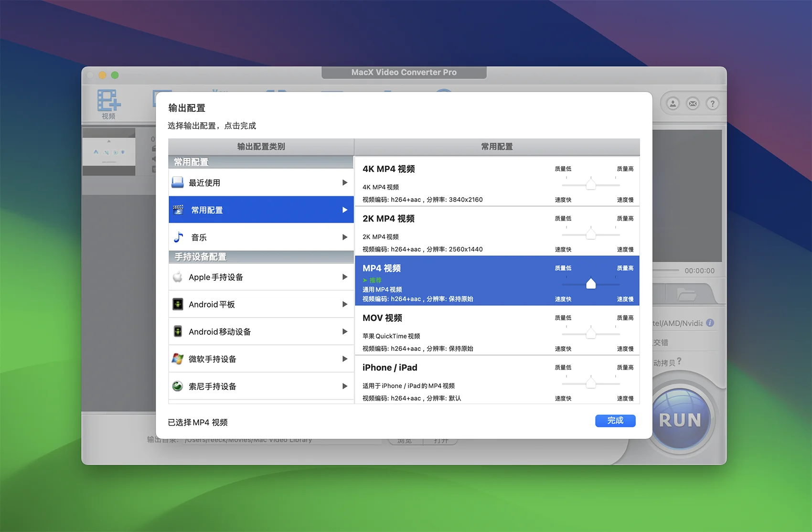Image resolution: width=812 pixels, height=532 pixels.
Task: Select the Android平板 label
Action: [x=212, y=304]
